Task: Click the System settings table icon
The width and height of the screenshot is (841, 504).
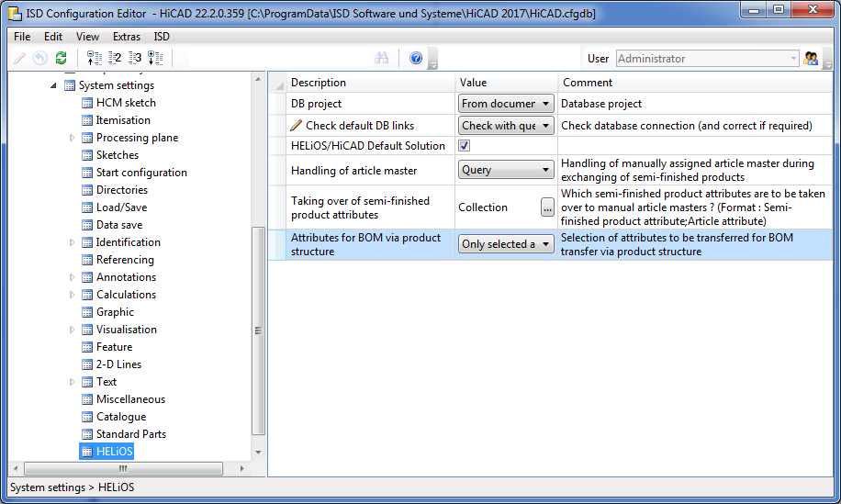Action: coord(70,85)
